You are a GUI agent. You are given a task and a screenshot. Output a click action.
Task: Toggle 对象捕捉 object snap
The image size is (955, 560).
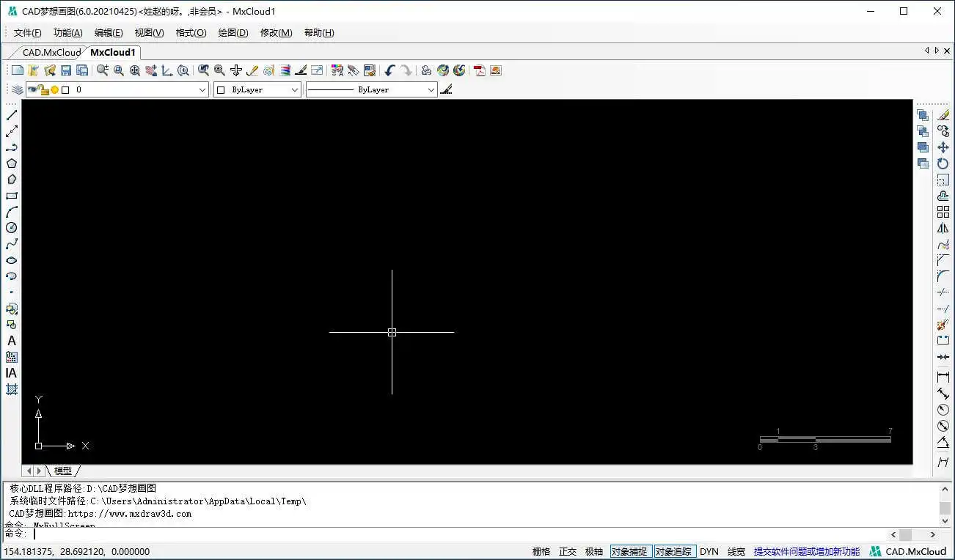pos(631,551)
